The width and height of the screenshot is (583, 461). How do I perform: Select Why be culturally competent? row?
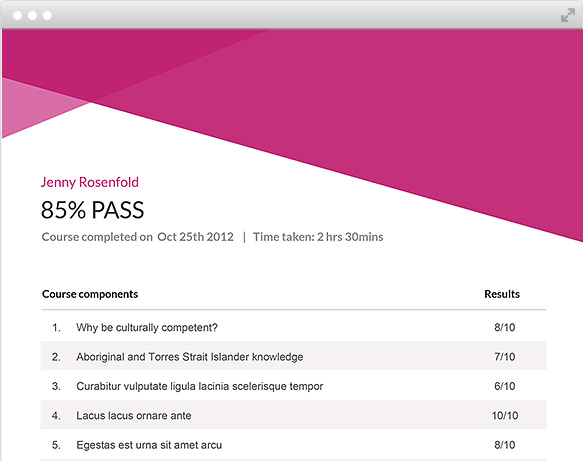click(x=293, y=327)
